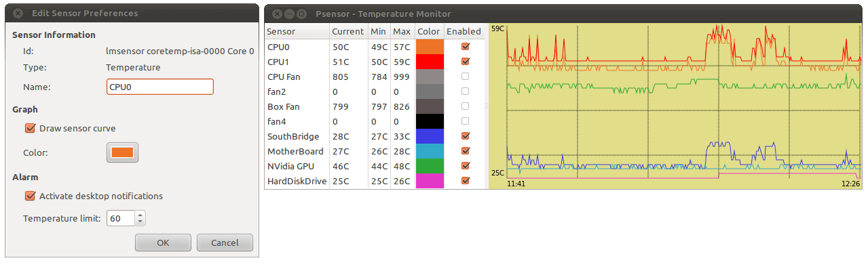Click the CPU1 red color cell

[430, 62]
